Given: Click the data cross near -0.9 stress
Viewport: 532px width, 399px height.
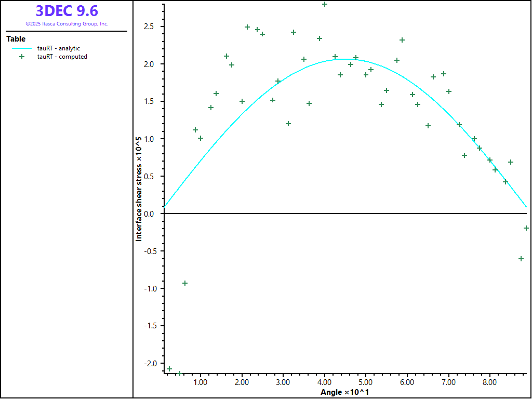Looking at the screenshot, I should (185, 283).
